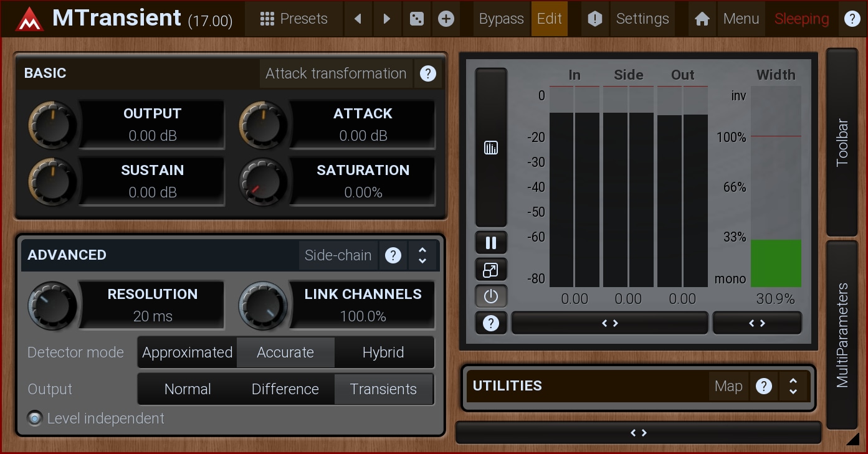Select Hybrid detector mode

point(383,352)
